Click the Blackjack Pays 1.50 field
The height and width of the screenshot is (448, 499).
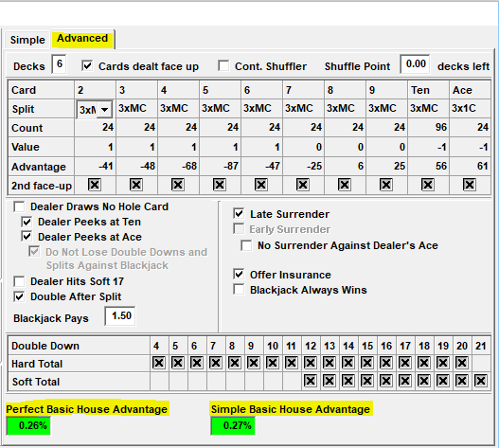click(x=120, y=315)
